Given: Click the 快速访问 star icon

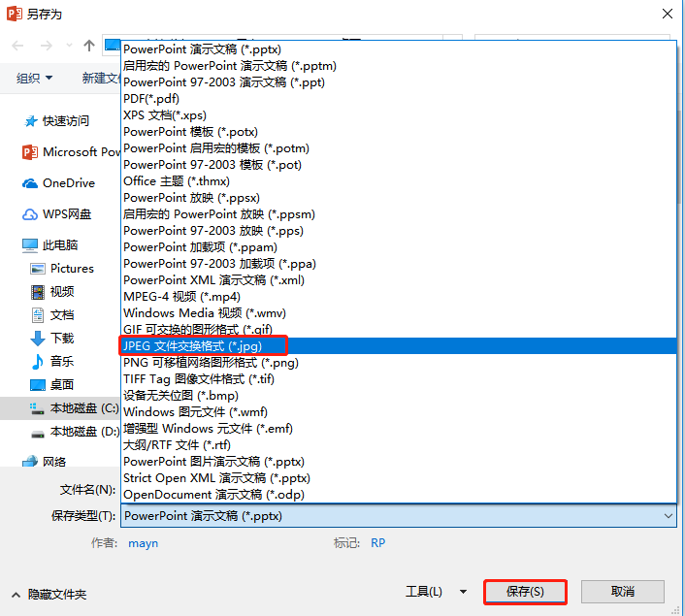Looking at the screenshot, I should pos(31,121).
